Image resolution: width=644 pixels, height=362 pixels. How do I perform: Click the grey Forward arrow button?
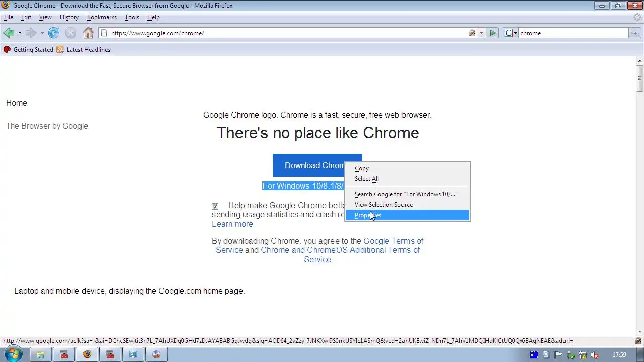click(x=31, y=33)
